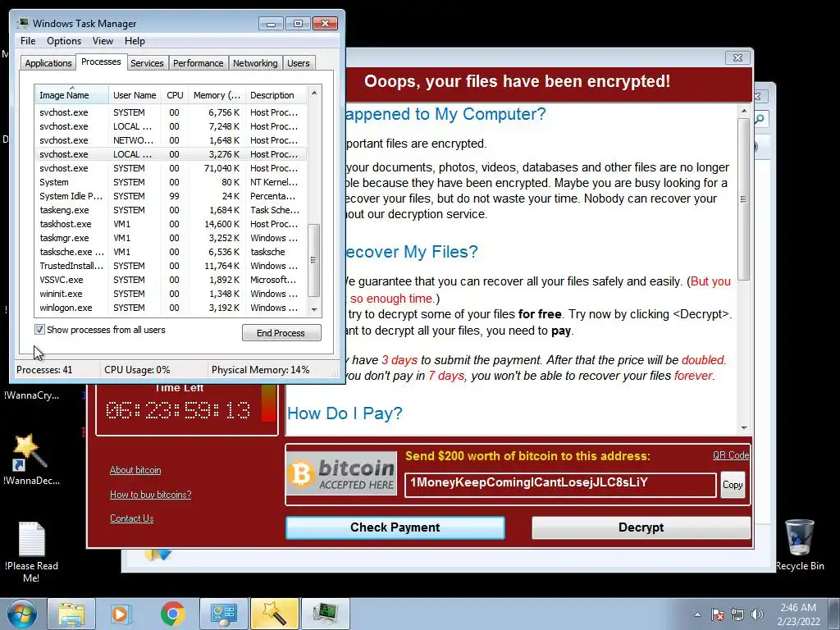Click the Bitcoin accepted here logo
Viewport: 840px width, 630px height.
342,473
